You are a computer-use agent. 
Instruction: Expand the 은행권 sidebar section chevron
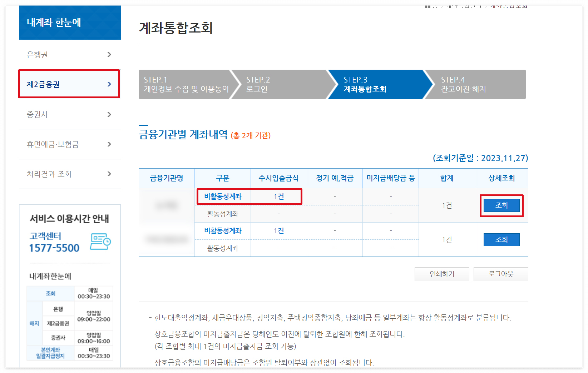tap(110, 55)
